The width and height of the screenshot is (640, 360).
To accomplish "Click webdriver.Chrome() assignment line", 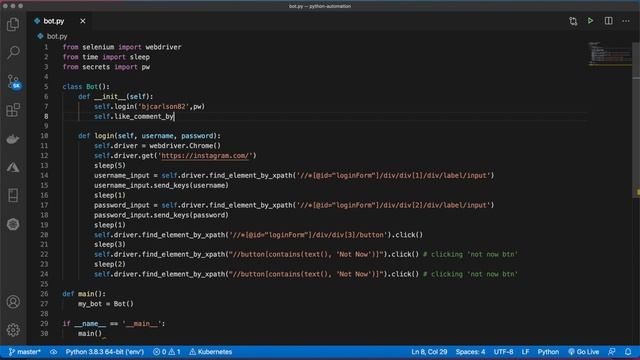I will 157,146.
